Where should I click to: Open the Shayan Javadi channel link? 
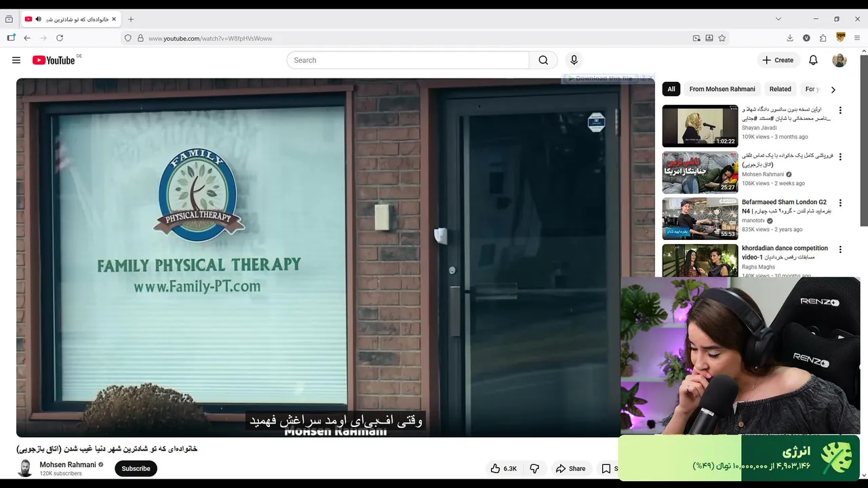point(759,127)
